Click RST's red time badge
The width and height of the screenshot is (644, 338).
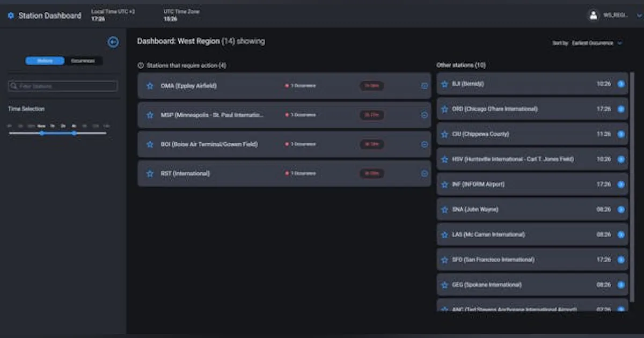point(372,173)
